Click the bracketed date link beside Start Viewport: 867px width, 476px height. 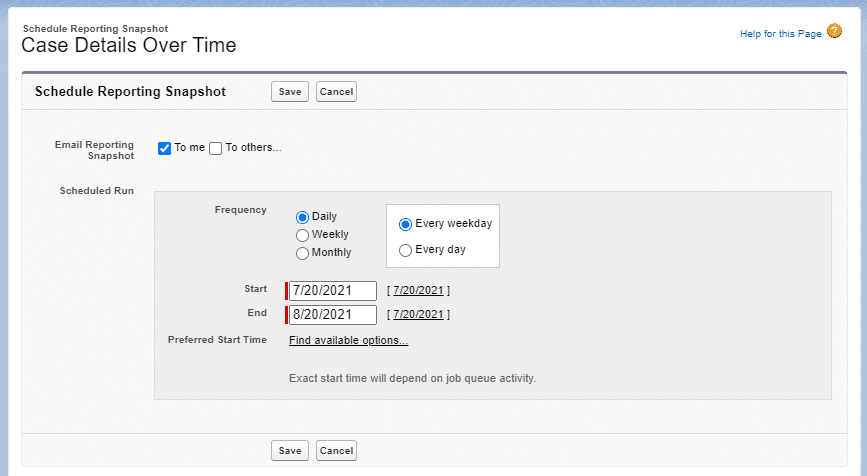[x=418, y=291]
